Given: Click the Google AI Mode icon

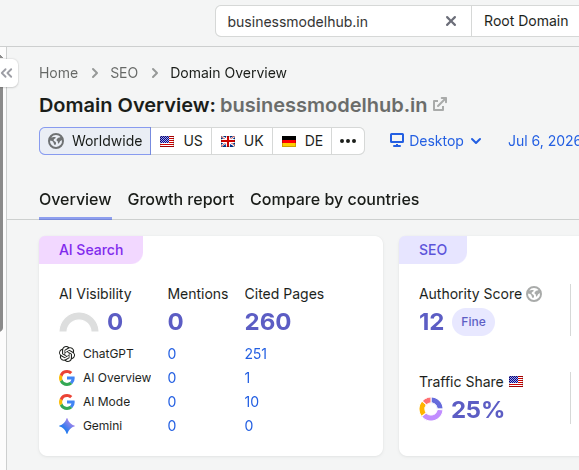Looking at the screenshot, I should 67,402.
